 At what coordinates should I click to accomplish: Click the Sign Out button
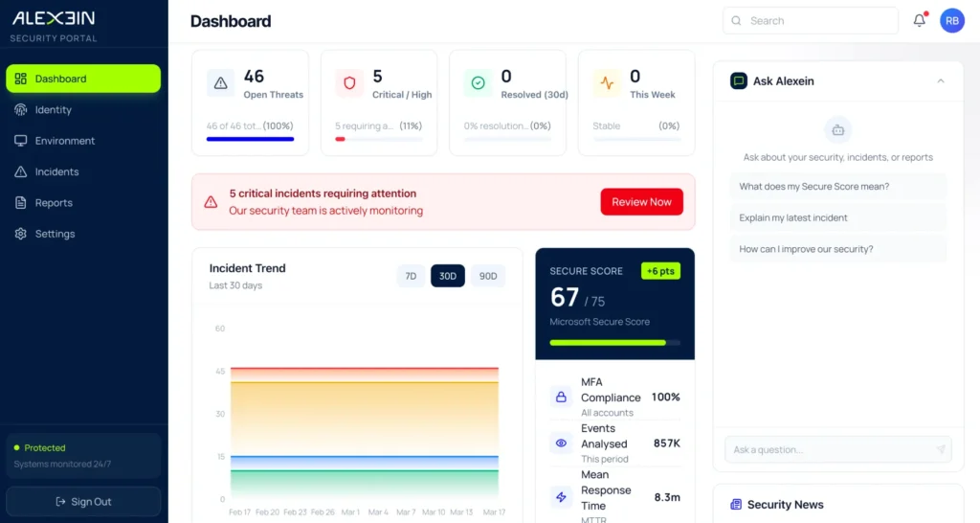pyautogui.click(x=83, y=501)
